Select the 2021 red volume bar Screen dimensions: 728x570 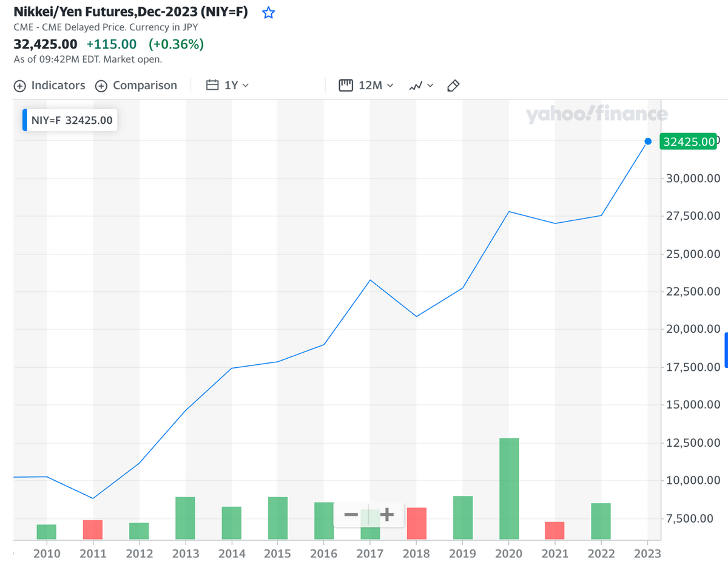click(x=554, y=531)
